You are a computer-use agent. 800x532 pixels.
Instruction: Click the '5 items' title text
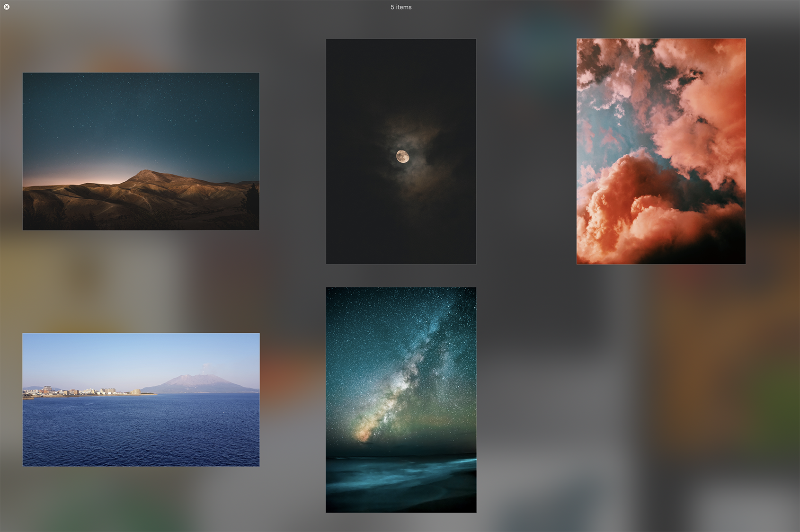pos(401,7)
